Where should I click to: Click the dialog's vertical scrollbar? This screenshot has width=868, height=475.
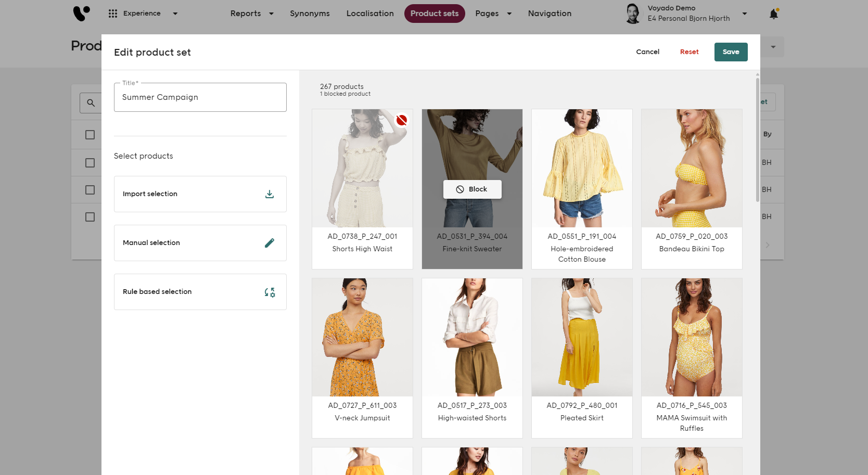click(x=757, y=139)
